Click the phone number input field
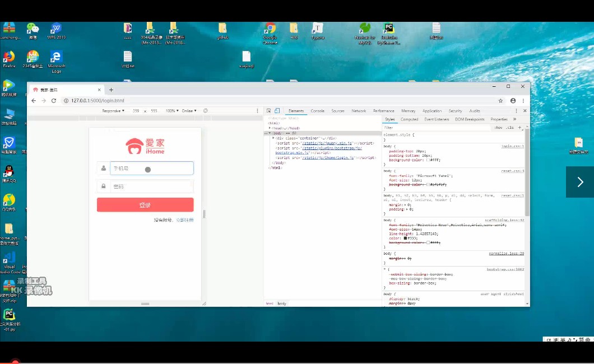The image size is (594, 364). point(151,168)
